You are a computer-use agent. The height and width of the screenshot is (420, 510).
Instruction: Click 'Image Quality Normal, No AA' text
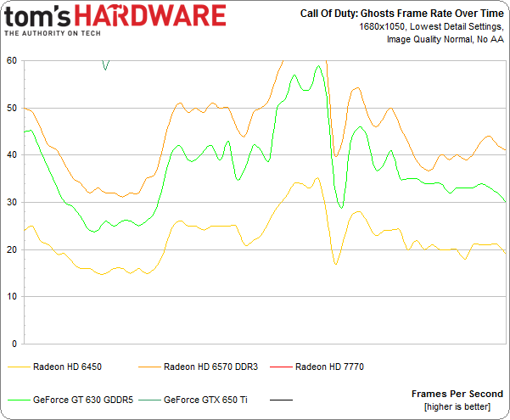[446, 39]
